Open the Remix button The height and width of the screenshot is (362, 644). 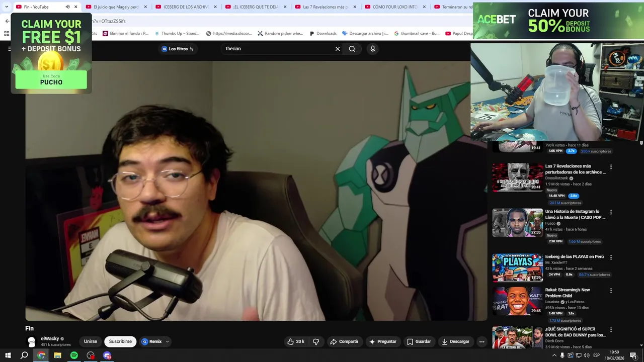pos(151,341)
